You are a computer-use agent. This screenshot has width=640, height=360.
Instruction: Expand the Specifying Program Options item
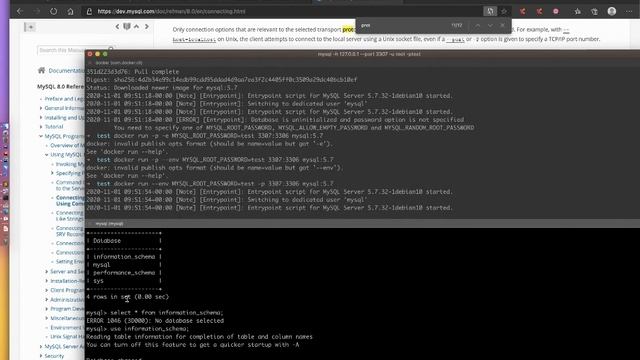[52, 173]
